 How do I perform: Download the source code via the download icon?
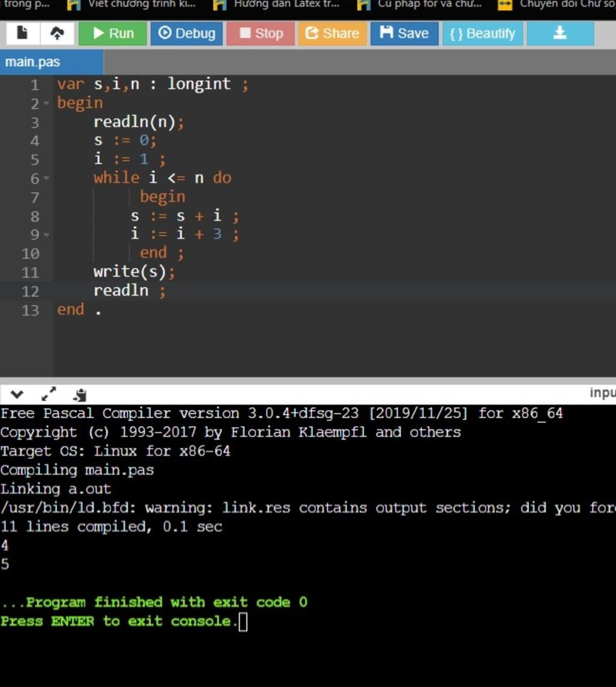point(559,34)
